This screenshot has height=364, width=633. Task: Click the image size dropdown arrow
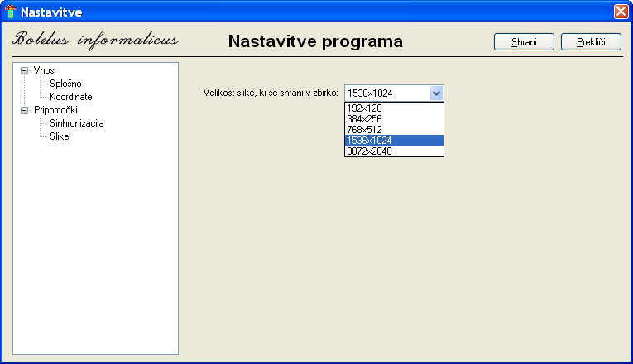click(x=437, y=93)
